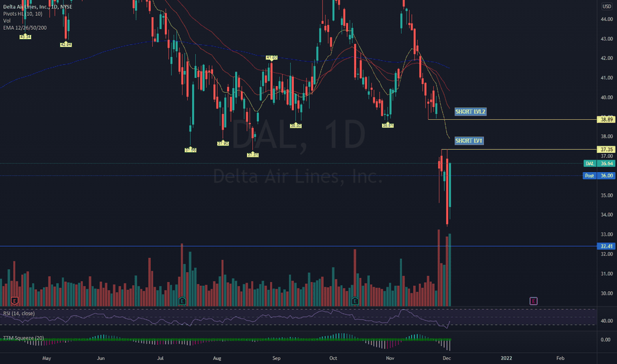Click the Aug label on time axis

(217, 358)
